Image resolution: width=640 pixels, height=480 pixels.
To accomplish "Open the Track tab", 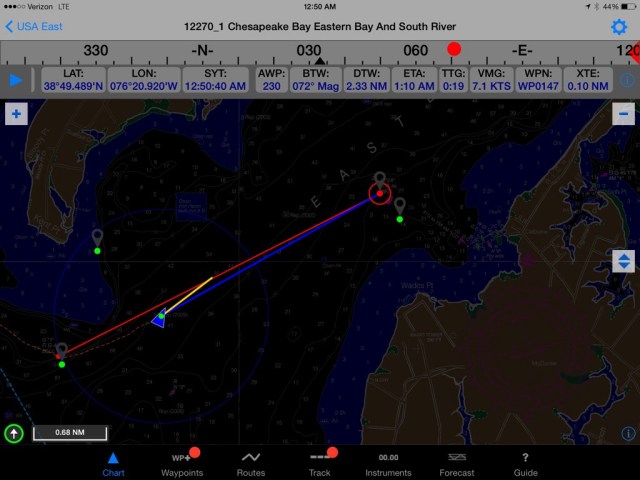I will click(x=320, y=462).
